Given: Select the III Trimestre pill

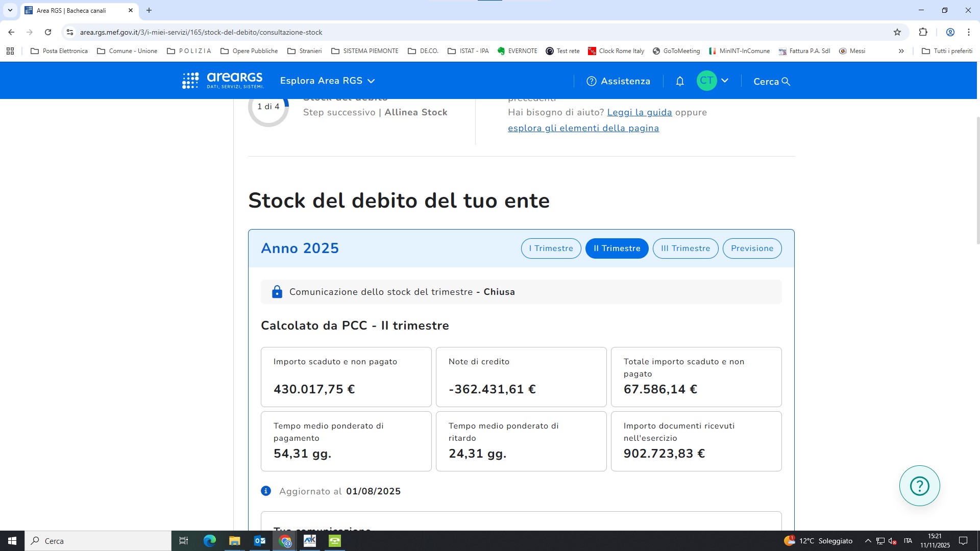Looking at the screenshot, I should pyautogui.click(x=685, y=248).
